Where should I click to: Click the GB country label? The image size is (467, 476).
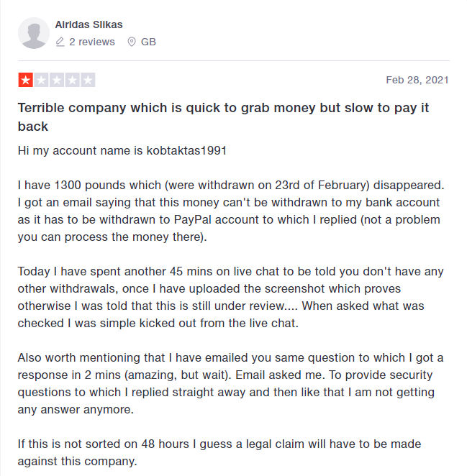click(x=148, y=42)
